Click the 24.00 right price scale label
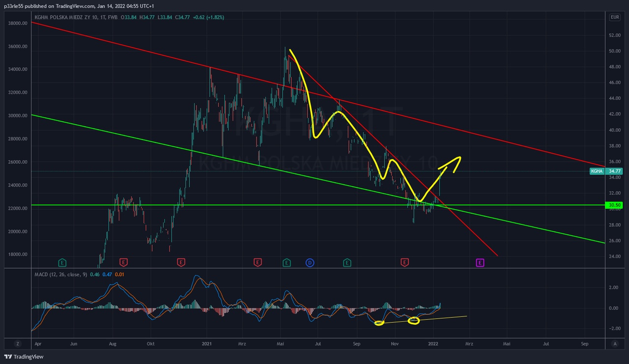Image resolution: width=629 pixels, height=364 pixels. pos(615,256)
